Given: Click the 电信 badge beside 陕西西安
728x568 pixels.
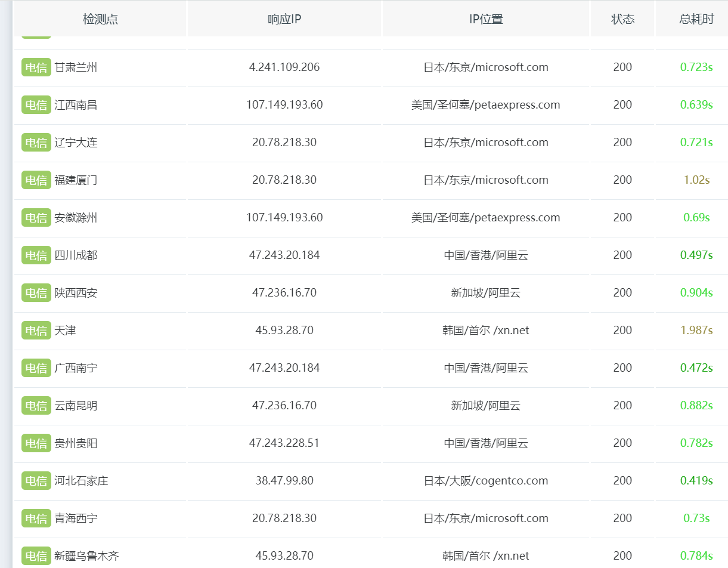Looking at the screenshot, I should [x=36, y=293].
